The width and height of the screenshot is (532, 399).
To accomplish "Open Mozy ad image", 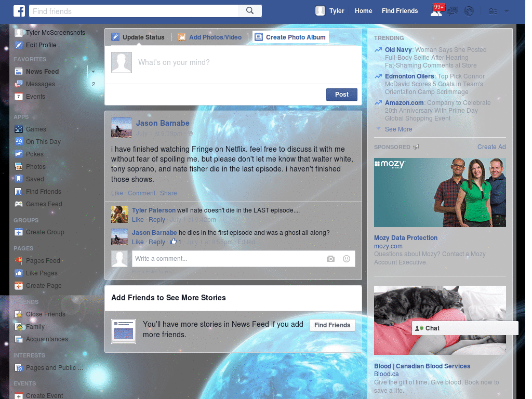I will click(440, 192).
